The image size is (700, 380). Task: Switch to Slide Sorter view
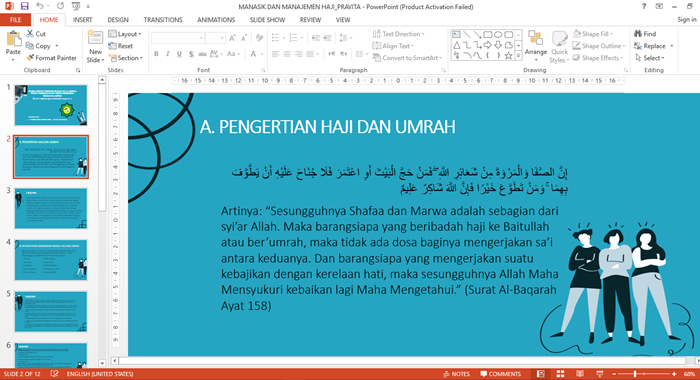pyautogui.click(x=560, y=374)
